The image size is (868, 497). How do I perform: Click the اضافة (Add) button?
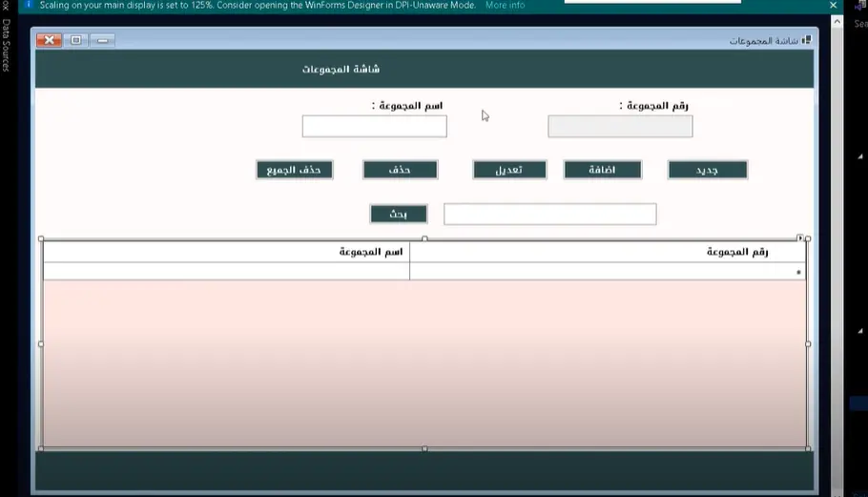click(x=603, y=170)
